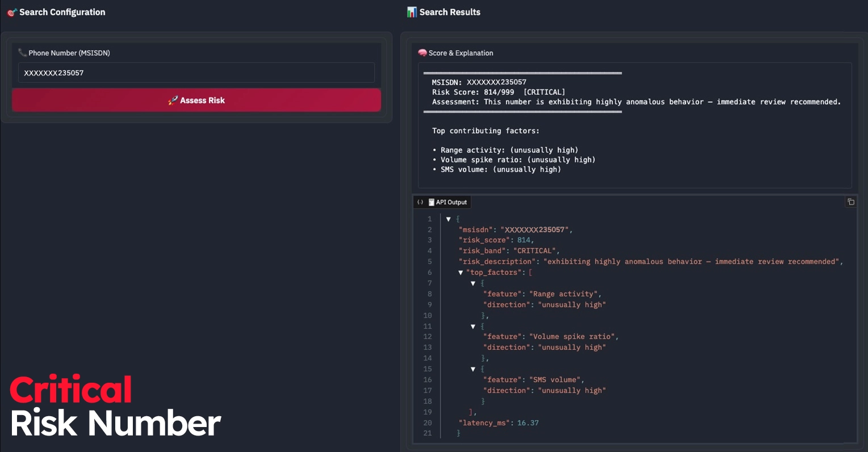Click the 'MSISDN: XXXXXXX235057' text line

tap(479, 82)
